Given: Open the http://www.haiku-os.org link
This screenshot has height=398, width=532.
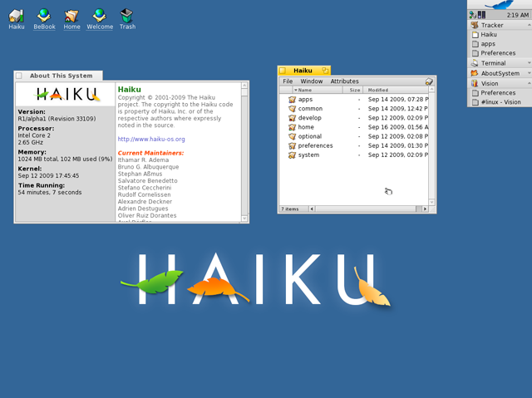Looking at the screenshot, I should tap(151, 139).
